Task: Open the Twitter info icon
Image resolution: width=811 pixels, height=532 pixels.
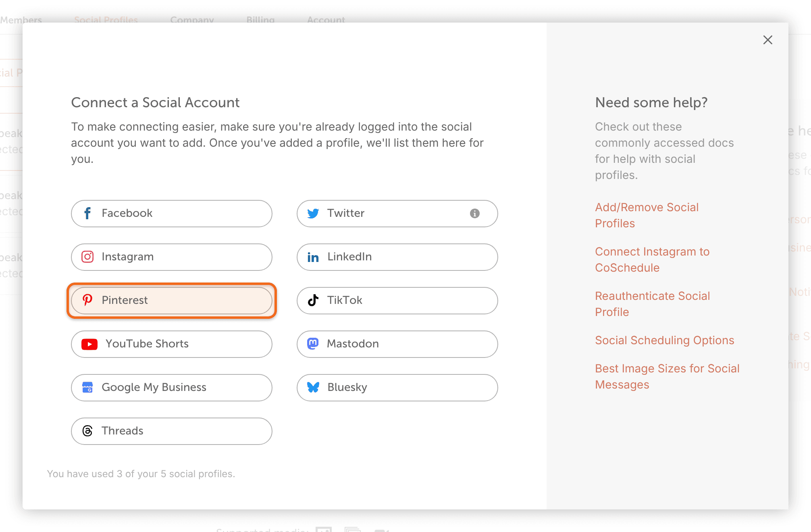Action: (x=475, y=213)
